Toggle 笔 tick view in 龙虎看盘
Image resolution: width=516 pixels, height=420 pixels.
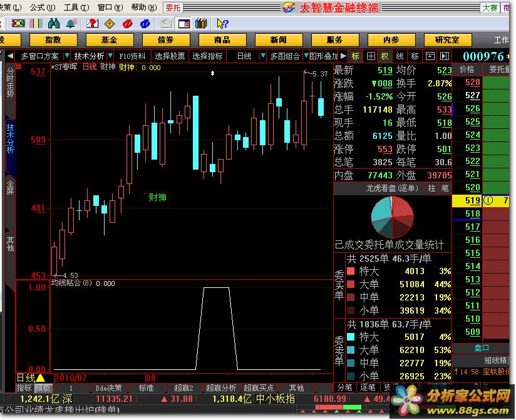pyautogui.click(x=445, y=188)
